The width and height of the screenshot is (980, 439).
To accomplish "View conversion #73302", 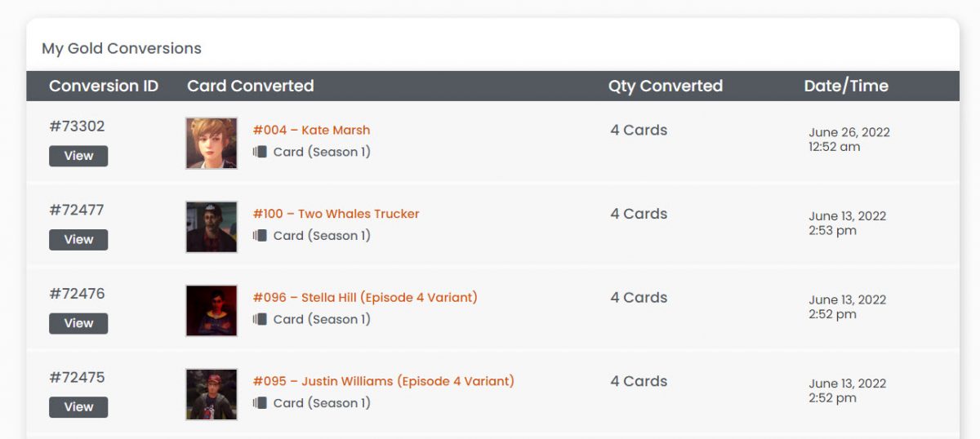I will pos(78,156).
